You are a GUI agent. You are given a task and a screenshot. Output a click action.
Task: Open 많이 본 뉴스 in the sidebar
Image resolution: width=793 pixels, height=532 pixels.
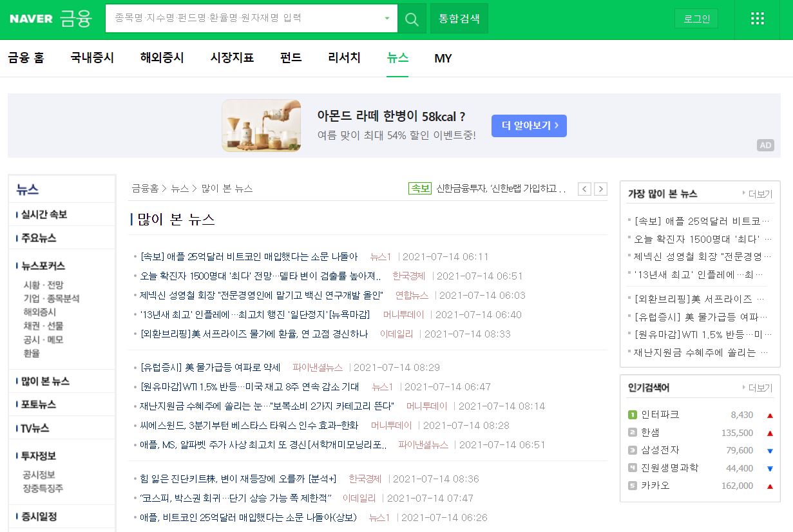[x=45, y=381]
